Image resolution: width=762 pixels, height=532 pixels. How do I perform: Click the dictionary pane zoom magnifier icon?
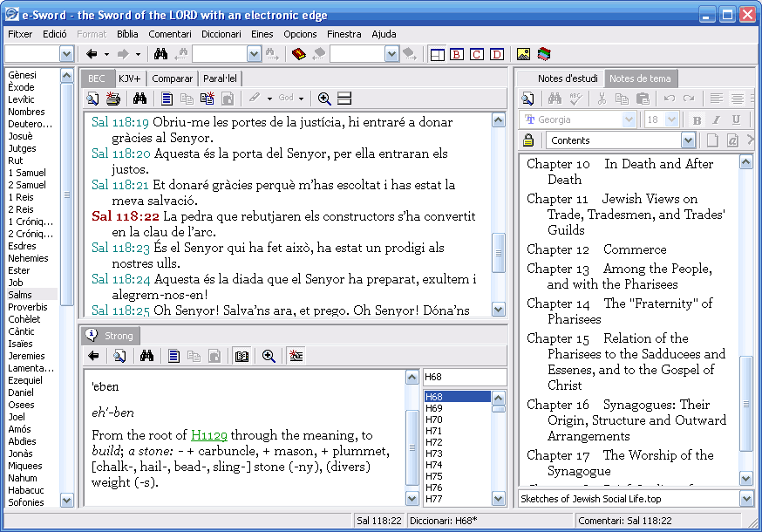pyautogui.click(x=269, y=356)
